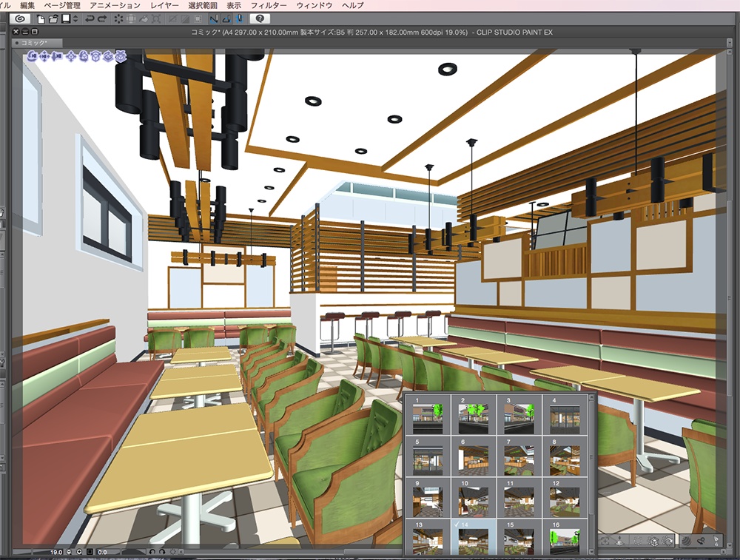
Task: Toggle Snap to Ruler
Action: click(x=214, y=19)
